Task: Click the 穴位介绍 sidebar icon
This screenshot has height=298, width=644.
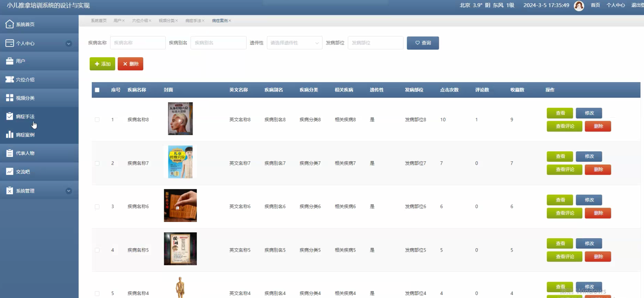Action: [10, 79]
